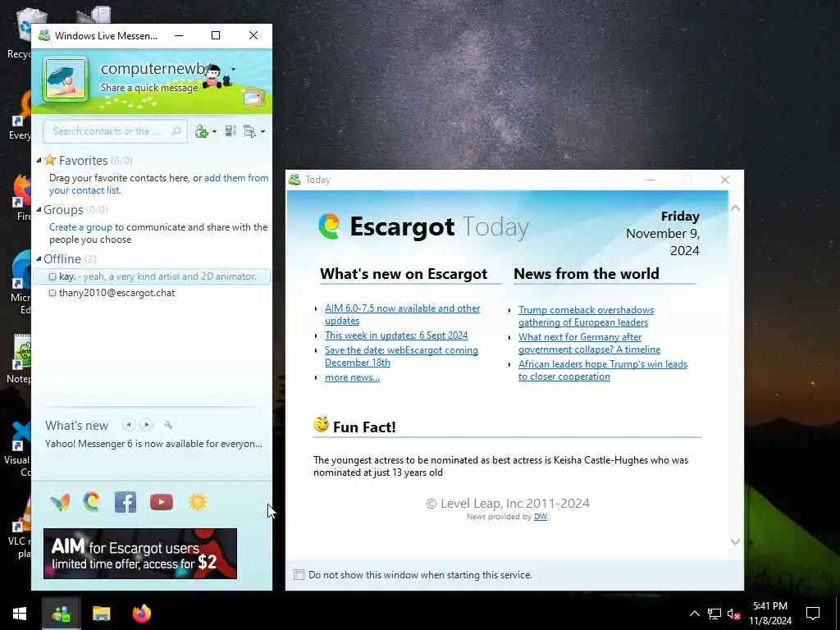Open the Windows Start menu
This screenshot has height=630, width=840.
point(20,614)
